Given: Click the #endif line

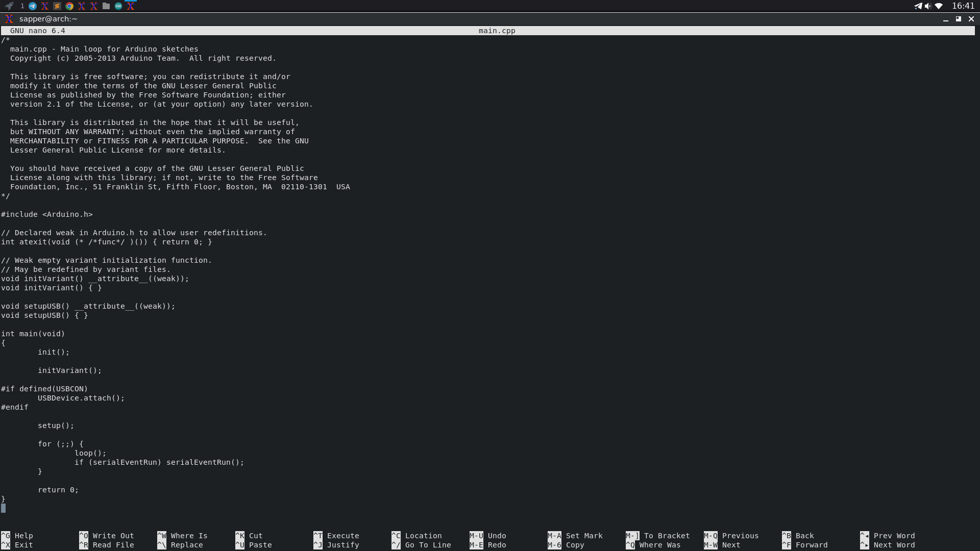Looking at the screenshot, I should [15, 407].
